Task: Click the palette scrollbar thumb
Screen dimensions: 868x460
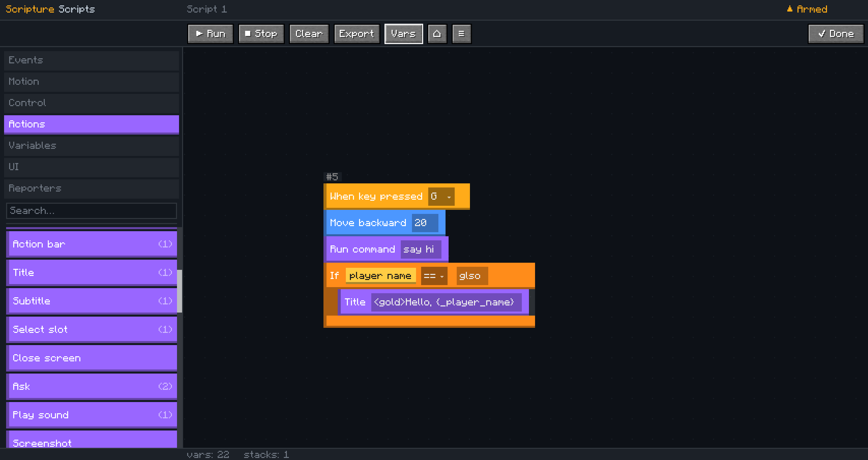Action: tap(180, 291)
